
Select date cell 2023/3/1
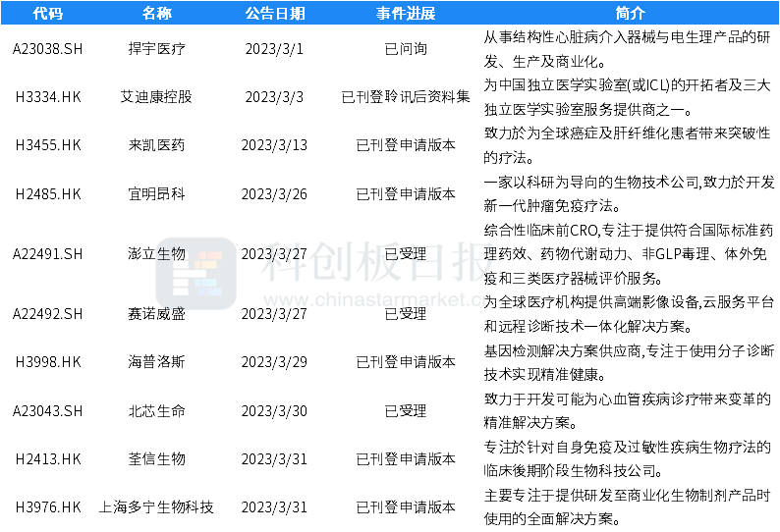275,49
